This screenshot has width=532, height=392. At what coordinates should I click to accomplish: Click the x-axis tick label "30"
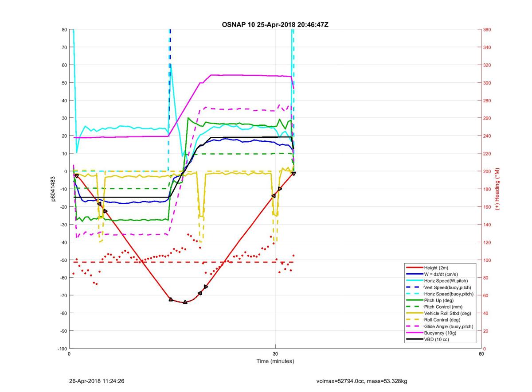tap(275, 354)
